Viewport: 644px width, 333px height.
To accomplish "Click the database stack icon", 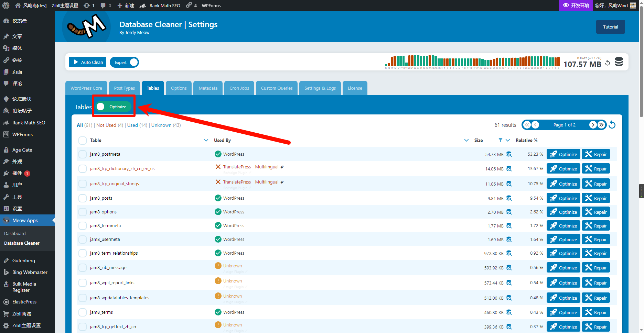I will [x=619, y=62].
